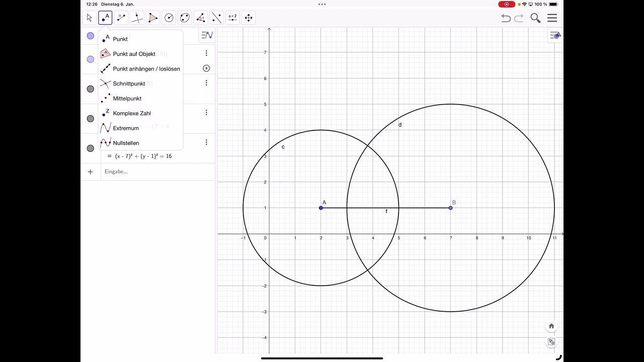This screenshot has width=644, height=362.
Task: Select point A on the graph
Action: click(321, 208)
